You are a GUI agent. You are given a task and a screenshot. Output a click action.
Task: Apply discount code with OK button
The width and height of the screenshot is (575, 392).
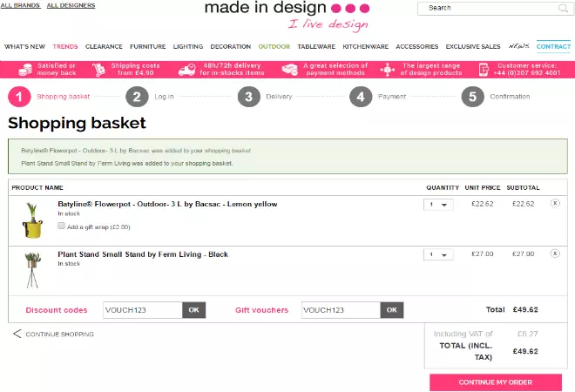(x=193, y=310)
